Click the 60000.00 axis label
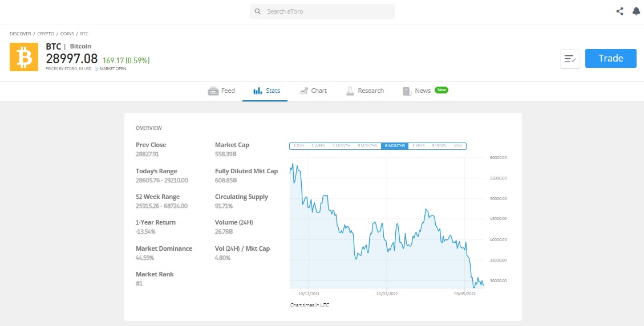This screenshot has height=326, width=644. point(498,158)
